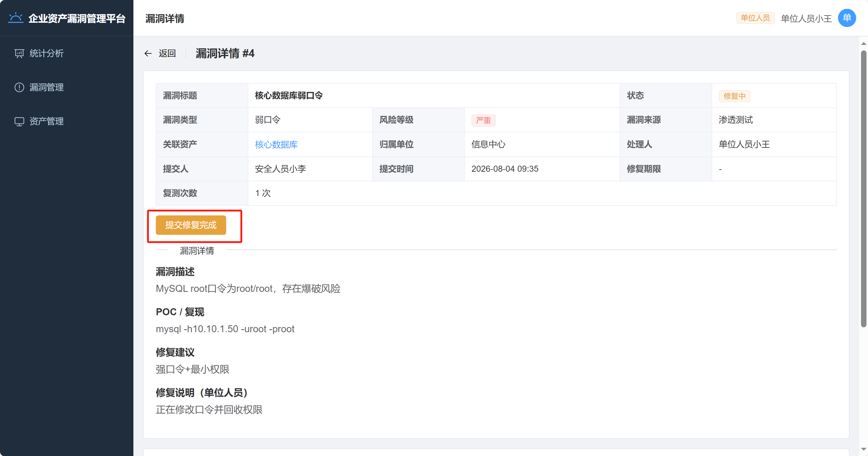Image resolution: width=868 pixels, height=456 pixels.
Task: Click the 企业资产漏洞管理平台 title
Action: pos(77,18)
